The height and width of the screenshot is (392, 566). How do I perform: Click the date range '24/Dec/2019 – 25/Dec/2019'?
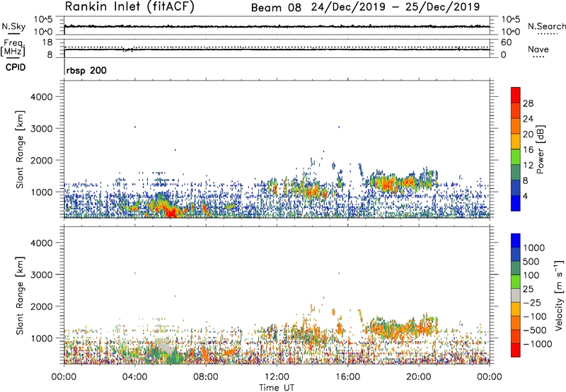(x=395, y=7)
